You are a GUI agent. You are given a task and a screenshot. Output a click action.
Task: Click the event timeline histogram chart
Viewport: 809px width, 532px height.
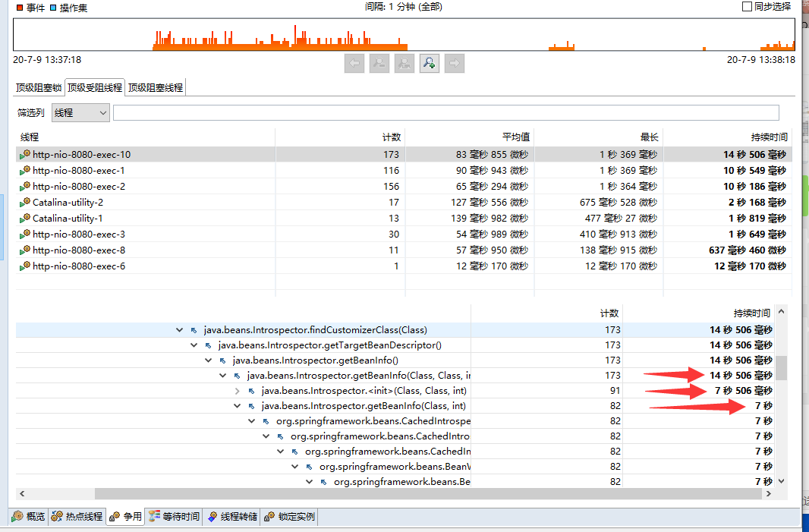click(404, 35)
